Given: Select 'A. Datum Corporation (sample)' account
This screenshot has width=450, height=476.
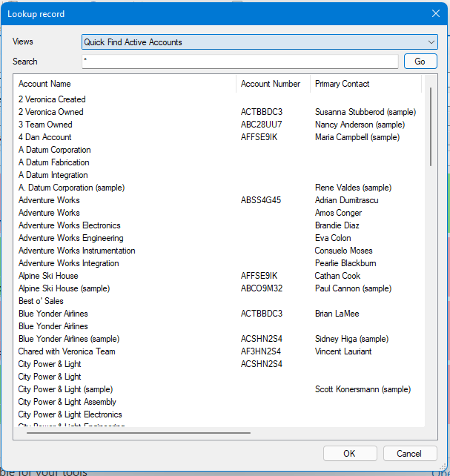Looking at the screenshot, I should pyautogui.click(x=71, y=188).
